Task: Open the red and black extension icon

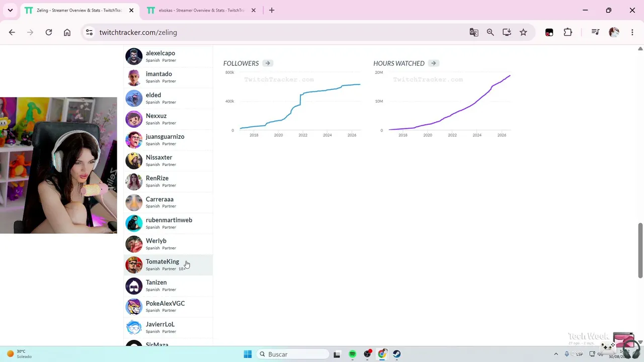Action: 549,32
